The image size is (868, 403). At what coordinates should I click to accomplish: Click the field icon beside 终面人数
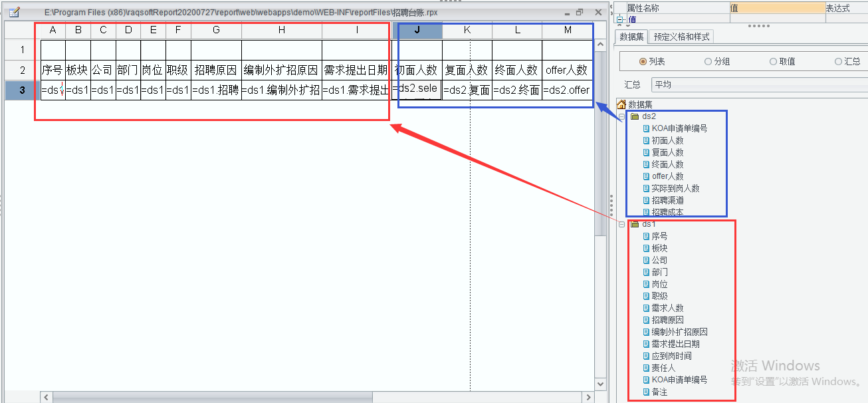click(646, 164)
